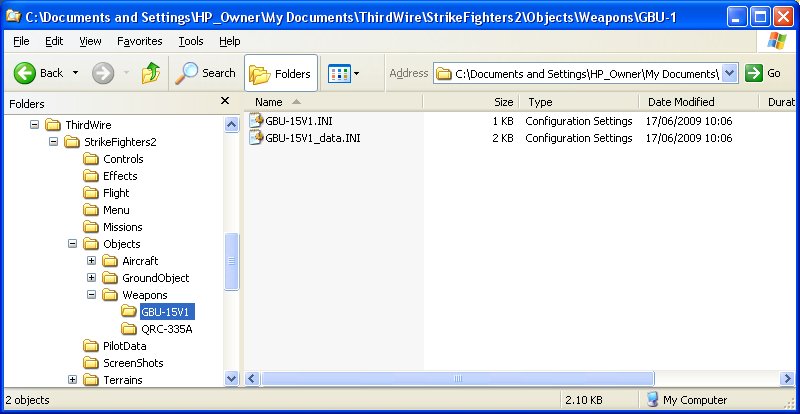Open the Favorites menu

point(139,41)
